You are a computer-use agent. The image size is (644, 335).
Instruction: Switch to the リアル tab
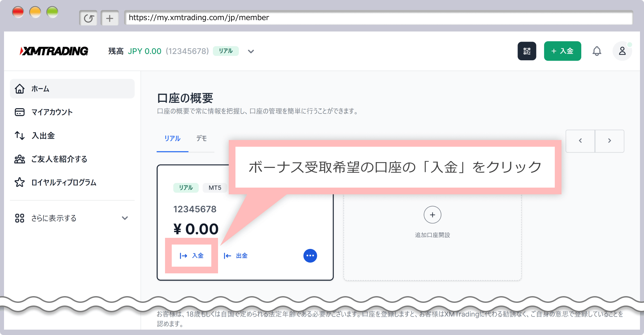172,138
